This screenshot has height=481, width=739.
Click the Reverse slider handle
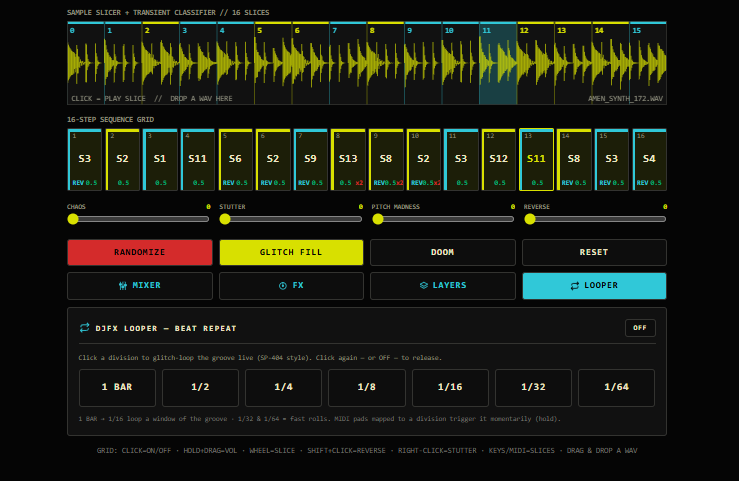click(530, 219)
